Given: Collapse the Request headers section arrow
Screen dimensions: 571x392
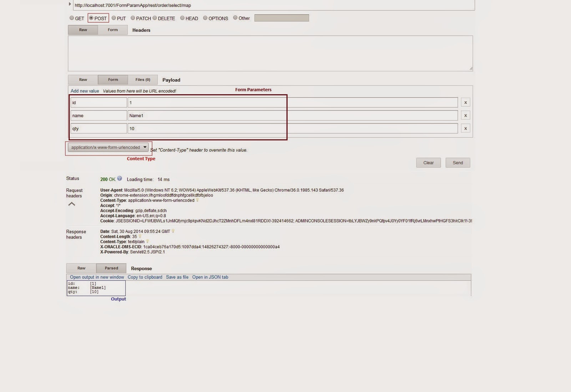Looking at the screenshot, I should coord(72,204).
